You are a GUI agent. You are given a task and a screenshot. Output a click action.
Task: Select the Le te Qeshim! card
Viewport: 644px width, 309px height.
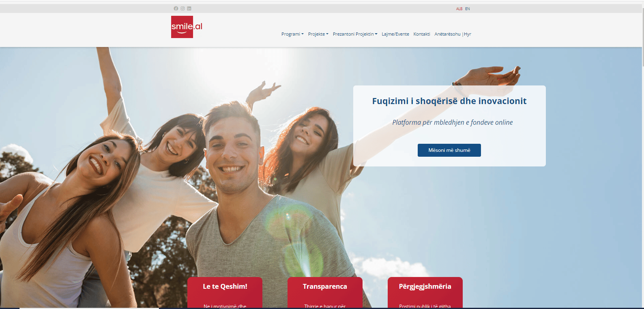pyautogui.click(x=225, y=293)
